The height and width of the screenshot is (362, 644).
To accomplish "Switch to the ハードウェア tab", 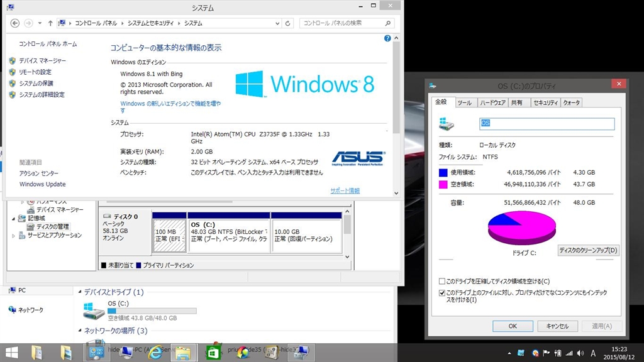I will (x=492, y=102).
